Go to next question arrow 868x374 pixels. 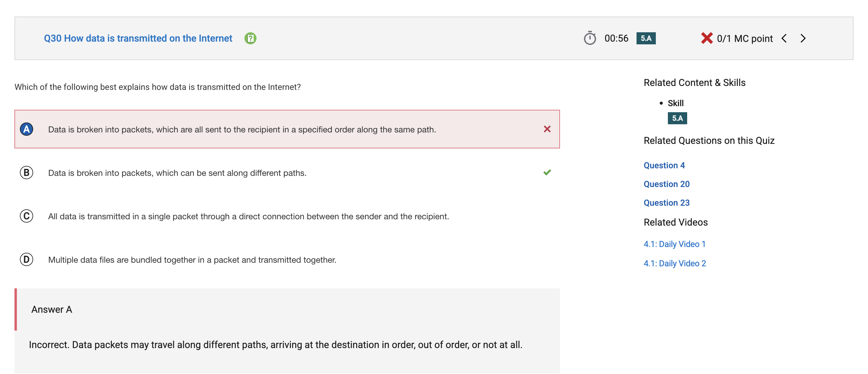[x=803, y=38]
